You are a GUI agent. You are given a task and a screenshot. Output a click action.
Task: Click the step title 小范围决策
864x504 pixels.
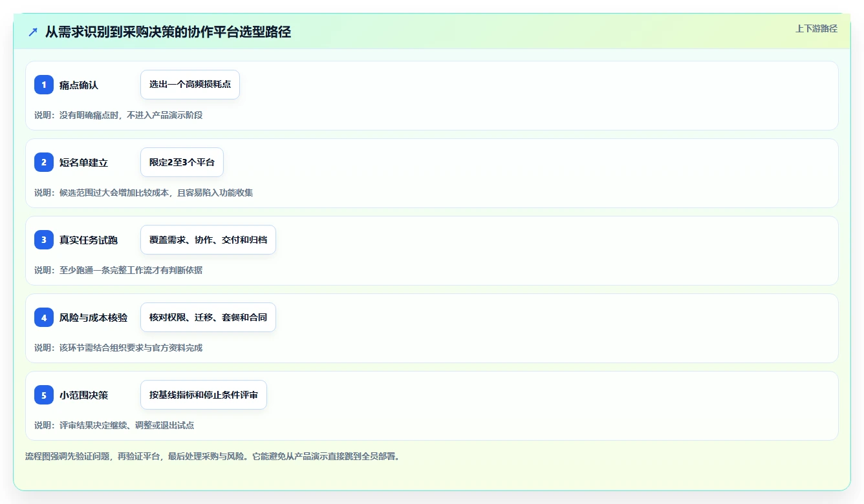coord(84,395)
